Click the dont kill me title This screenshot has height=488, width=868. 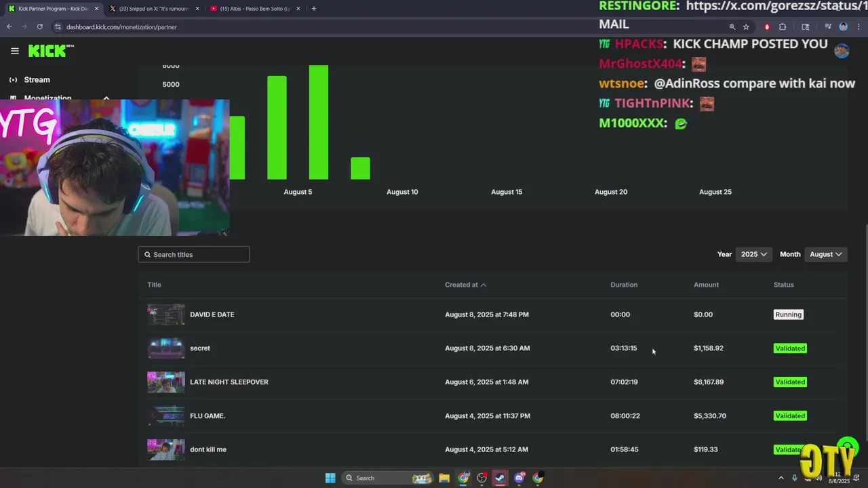pos(208,449)
